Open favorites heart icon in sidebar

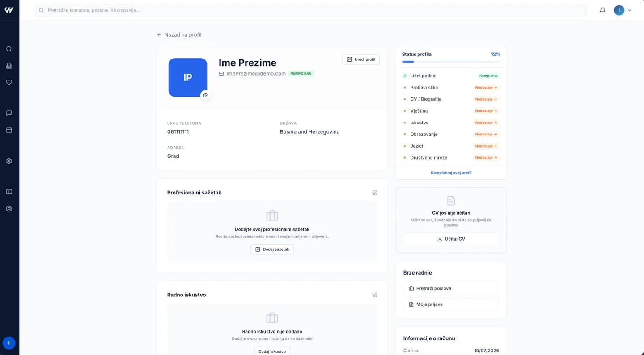point(9,82)
